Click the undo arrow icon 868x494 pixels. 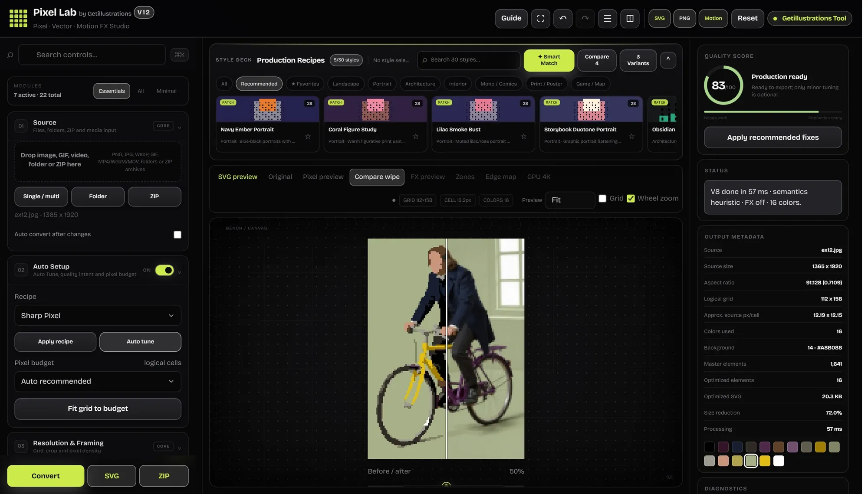coord(563,18)
